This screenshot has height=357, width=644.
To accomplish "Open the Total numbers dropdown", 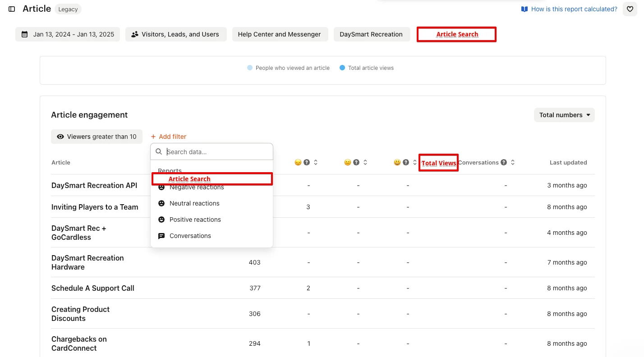I will (564, 115).
